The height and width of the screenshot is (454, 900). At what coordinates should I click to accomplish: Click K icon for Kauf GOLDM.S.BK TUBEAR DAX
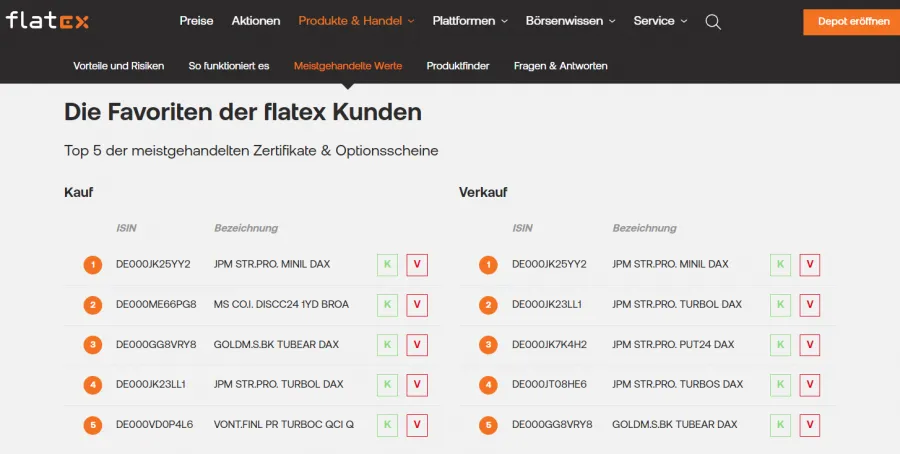click(x=387, y=345)
